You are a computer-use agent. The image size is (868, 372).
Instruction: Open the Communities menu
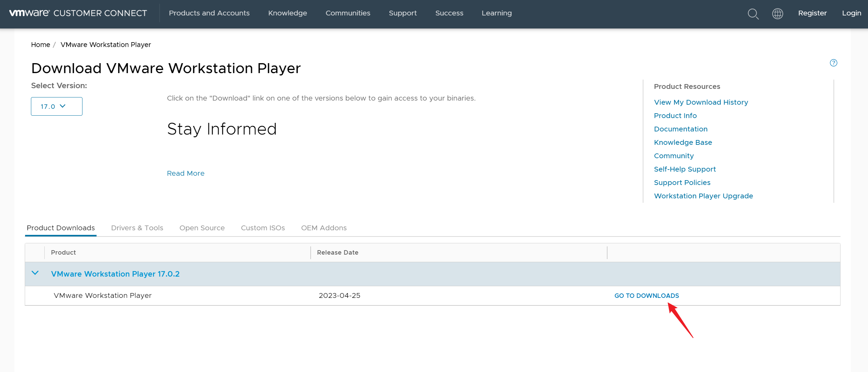(x=348, y=13)
